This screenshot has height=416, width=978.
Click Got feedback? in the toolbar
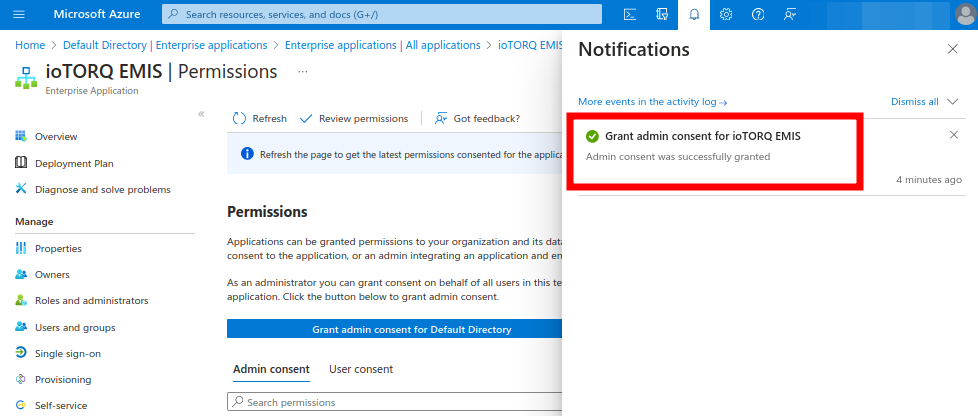[x=478, y=119]
